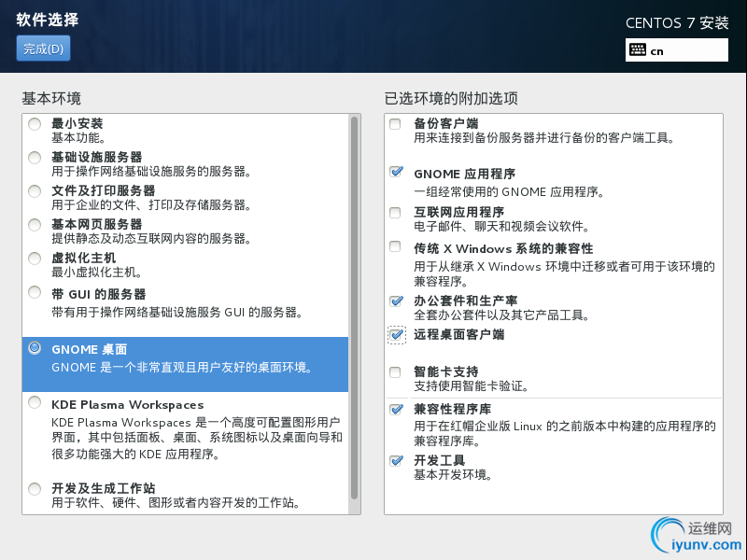This screenshot has height=560, width=747.
Task: Uncheck the 开发工具 checkbox
Action: (396, 460)
